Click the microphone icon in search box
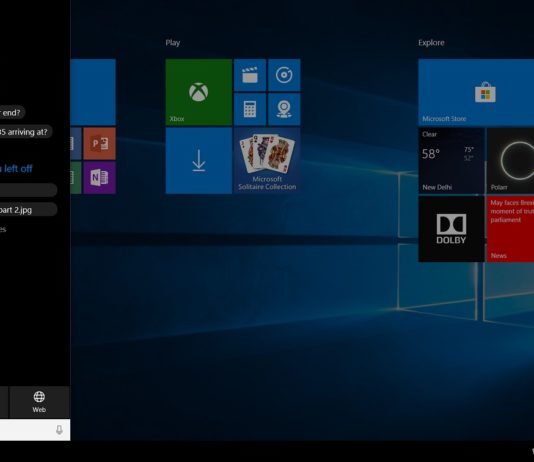This screenshot has width=534, height=462. pyautogui.click(x=59, y=430)
